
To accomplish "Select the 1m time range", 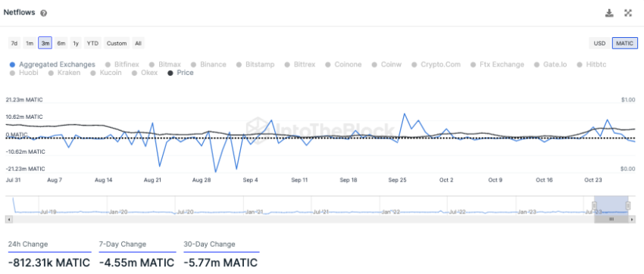I will click(29, 43).
